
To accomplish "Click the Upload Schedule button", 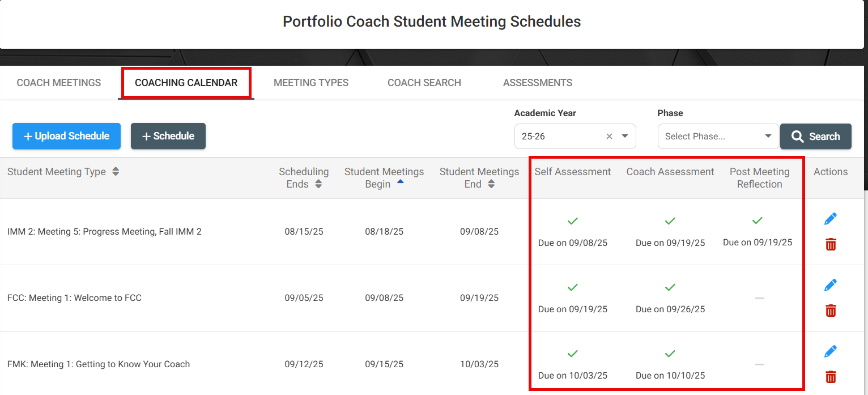I will (66, 136).
